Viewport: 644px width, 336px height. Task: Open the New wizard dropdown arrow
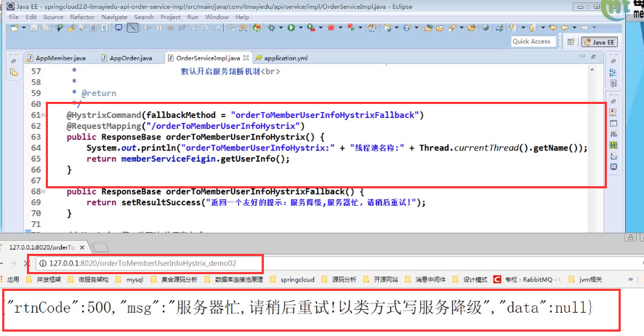24,28
